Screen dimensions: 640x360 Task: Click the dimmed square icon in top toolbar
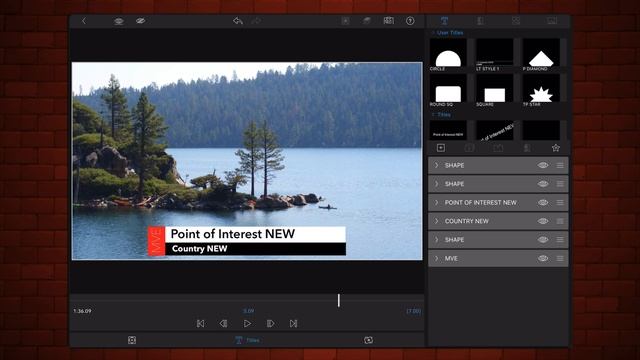click(345, 21)
